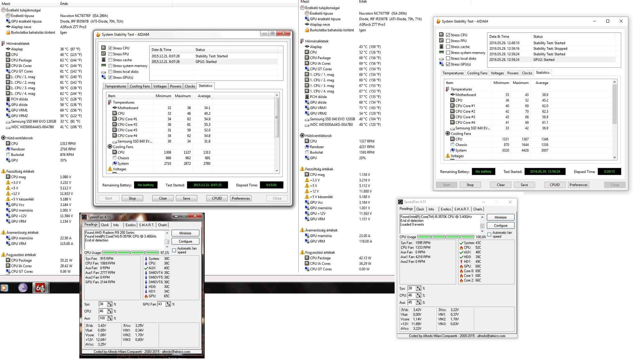The height and width of the screenshot is (364, 637).
Task: Enable Stress local disks in 2016 test window
Action: [x=448, y=59]
